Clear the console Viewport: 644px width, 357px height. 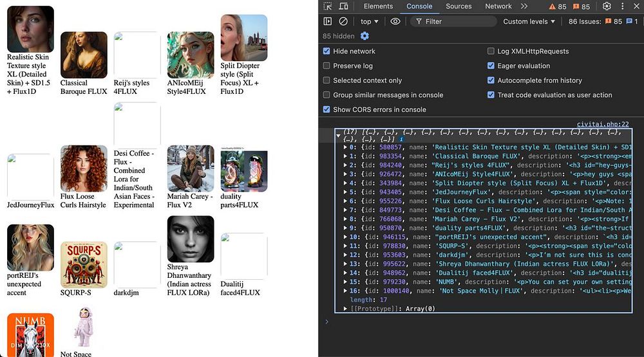coord(343,21)
